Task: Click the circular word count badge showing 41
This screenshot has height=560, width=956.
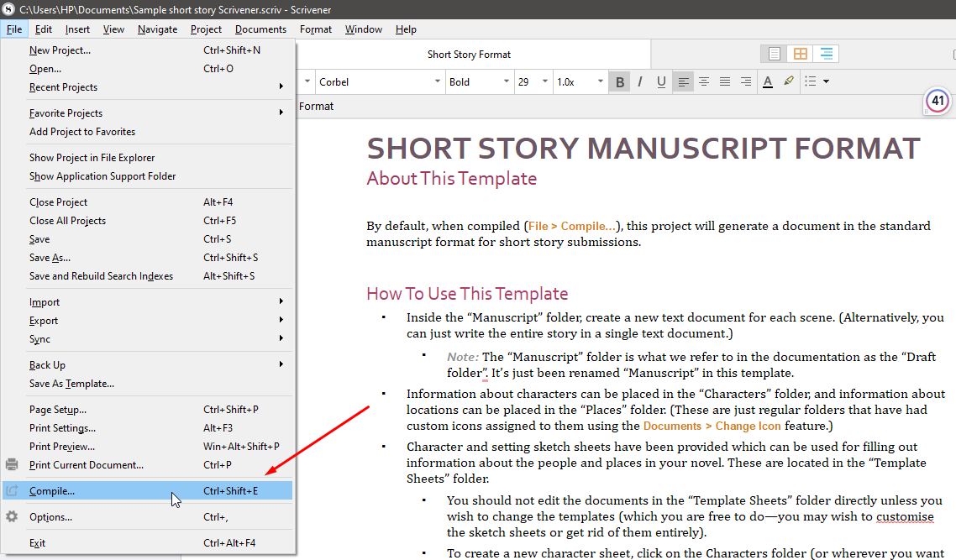Action: 936,99
